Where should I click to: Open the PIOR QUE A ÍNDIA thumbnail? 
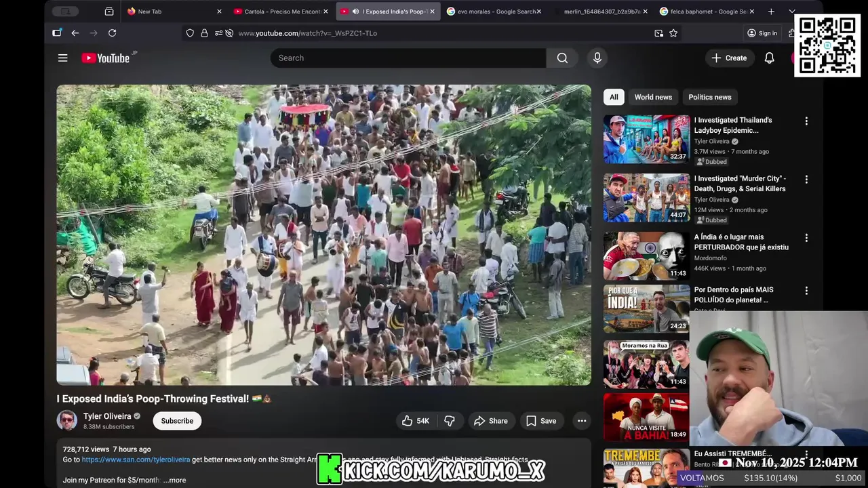(646, 308)
